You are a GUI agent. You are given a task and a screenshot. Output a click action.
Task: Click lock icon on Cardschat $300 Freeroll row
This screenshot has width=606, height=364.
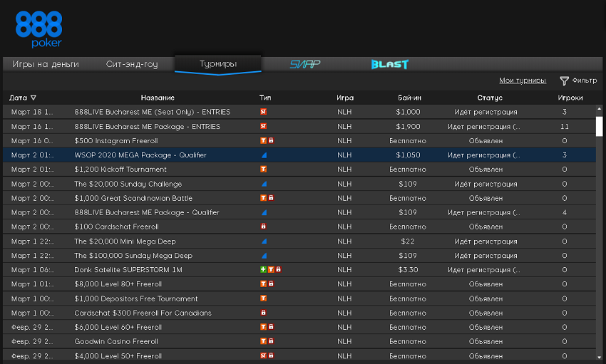click(263, 313)
